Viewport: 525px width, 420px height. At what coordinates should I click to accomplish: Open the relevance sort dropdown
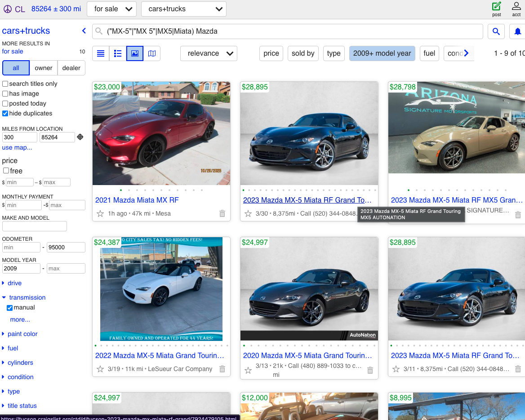[x=209, y=53]
